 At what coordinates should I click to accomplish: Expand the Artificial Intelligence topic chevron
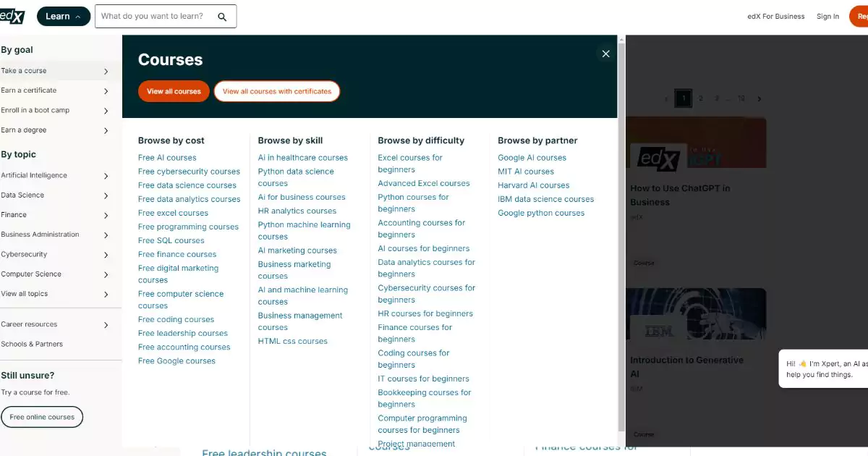coord(106,176)
